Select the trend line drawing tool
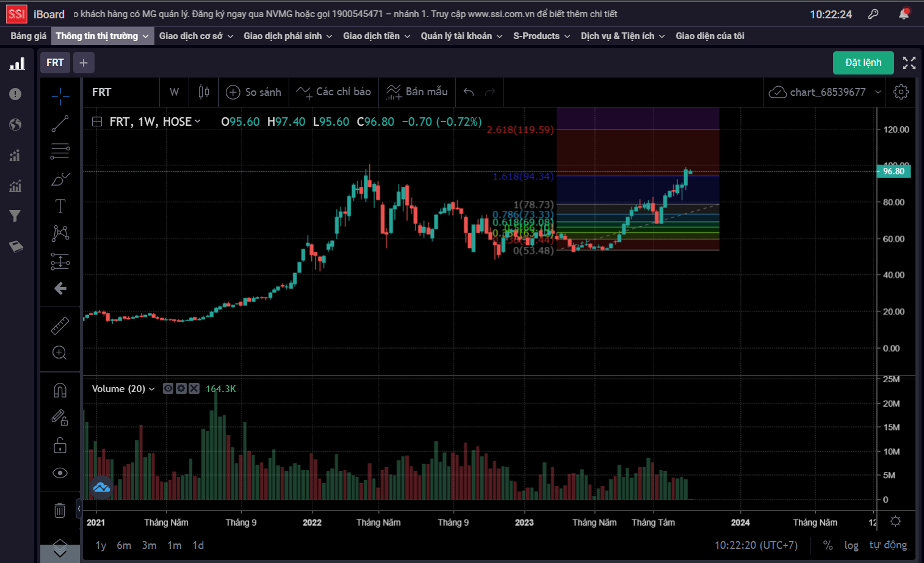 click(60, 123)
